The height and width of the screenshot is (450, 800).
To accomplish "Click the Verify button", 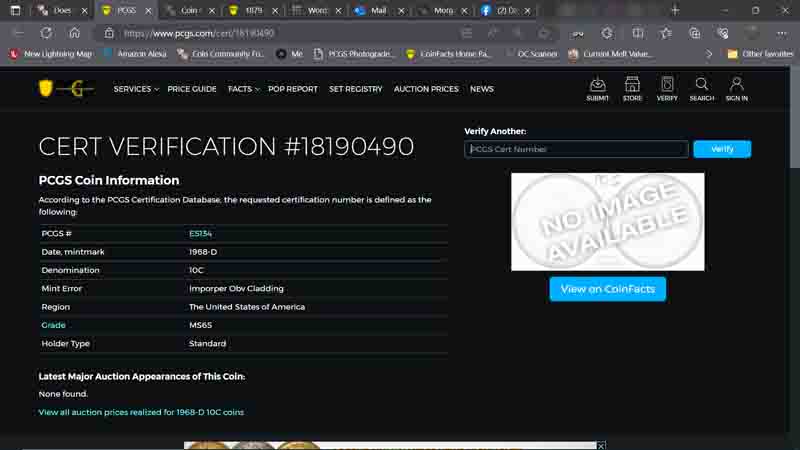I will point(722,149).
